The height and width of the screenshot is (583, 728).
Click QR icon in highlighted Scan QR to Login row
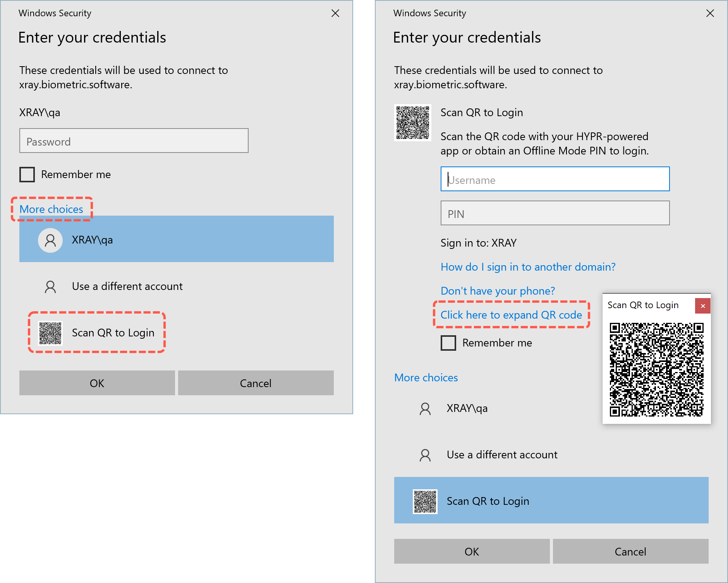pos(425,501)
